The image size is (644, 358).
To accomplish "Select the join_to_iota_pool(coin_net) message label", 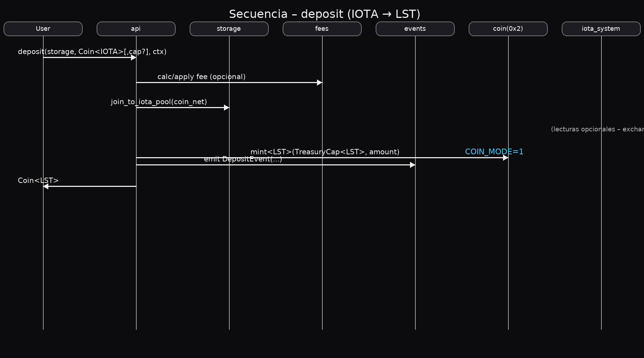I will click(x=159, y=102).
